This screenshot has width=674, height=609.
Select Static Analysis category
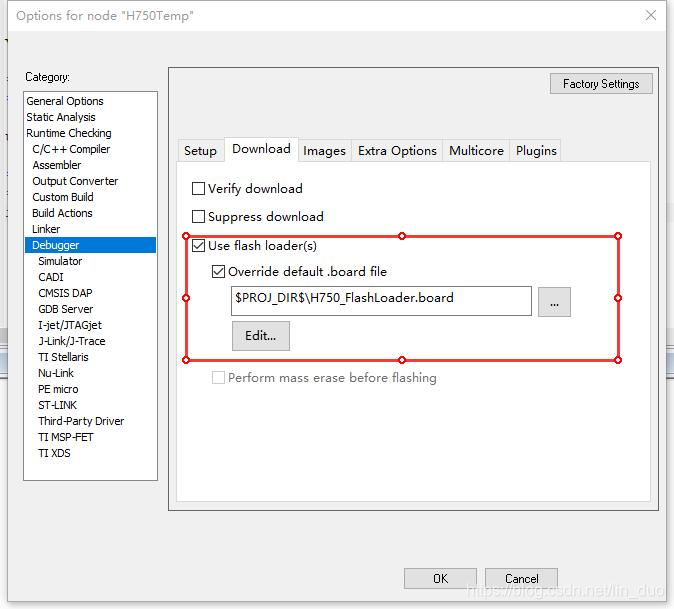90,117
